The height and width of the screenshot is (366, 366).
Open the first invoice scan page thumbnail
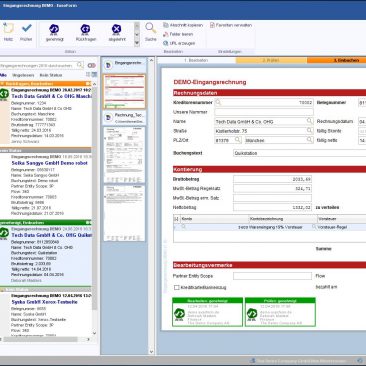124,154
